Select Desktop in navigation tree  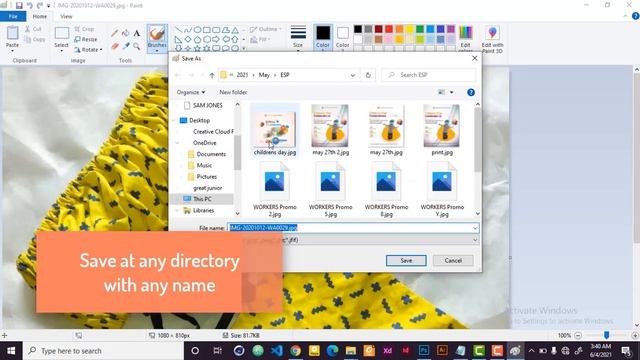(x=199, y=120)
